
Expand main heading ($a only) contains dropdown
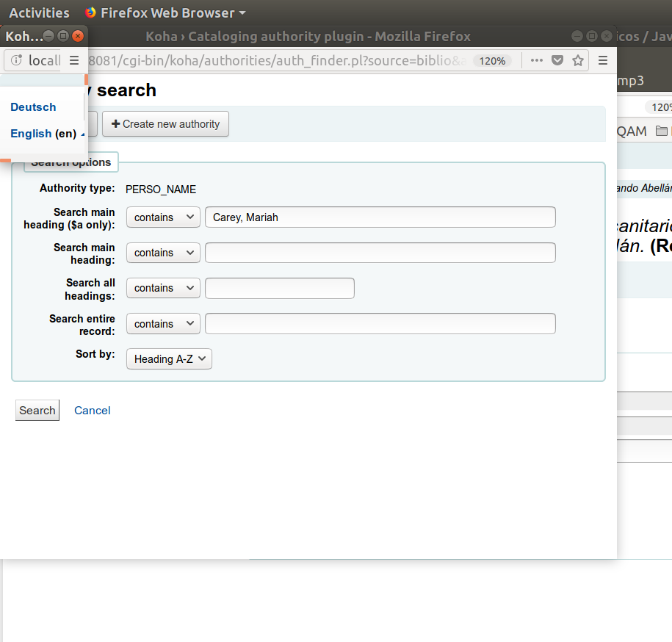(163, 217)
